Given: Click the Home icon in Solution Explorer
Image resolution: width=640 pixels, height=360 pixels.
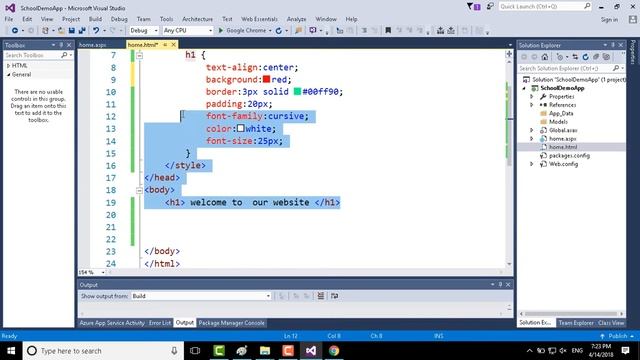Looking at the screenshot, I should click(x=544, y=57).
